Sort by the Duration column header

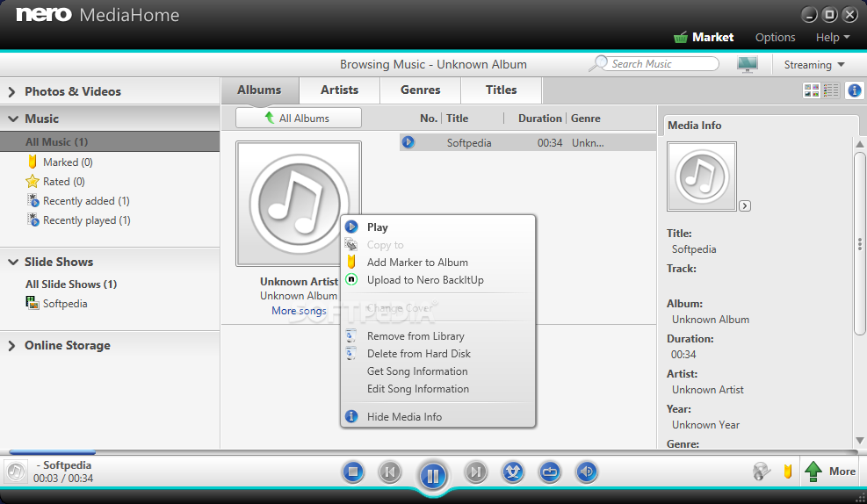point(539,119)
